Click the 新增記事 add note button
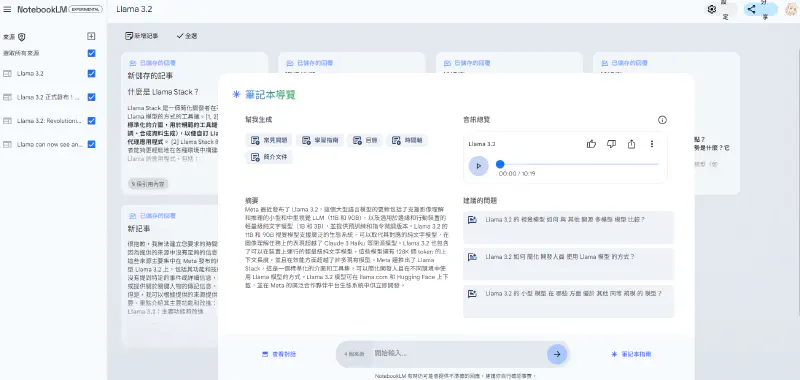Image resolution: width=800 pixels, height=380 pixels. point(142,36)
